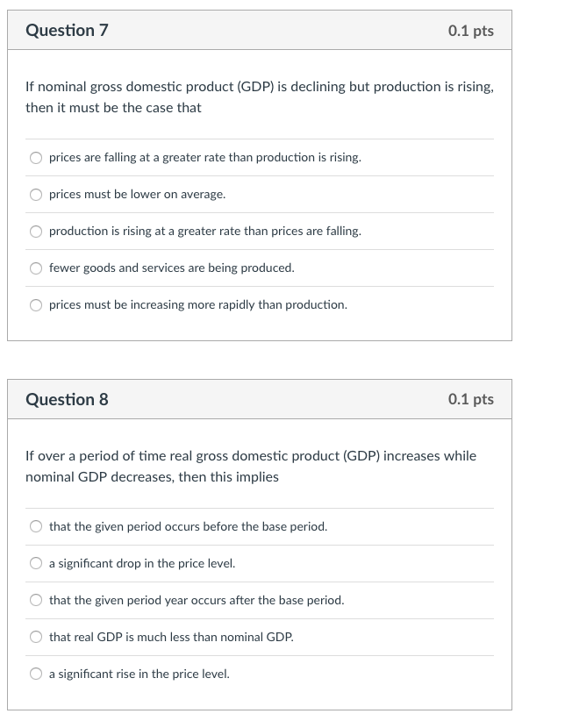The image size is (565, 728).
Task: Click answer text 'fewer goods and services are being produced.'
Action: [x=172, y=268]
